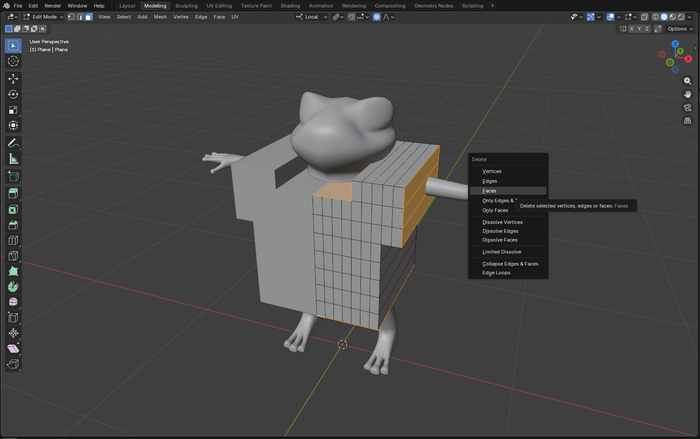Choose the Extrude Region tool

[x=13, y=193]
